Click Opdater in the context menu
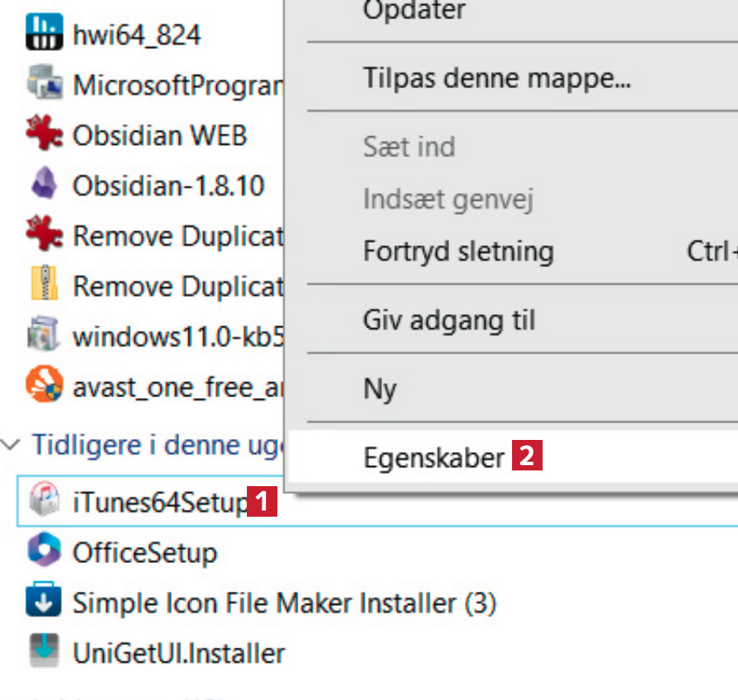The image size is (738, 700). (x=414, y=12)
